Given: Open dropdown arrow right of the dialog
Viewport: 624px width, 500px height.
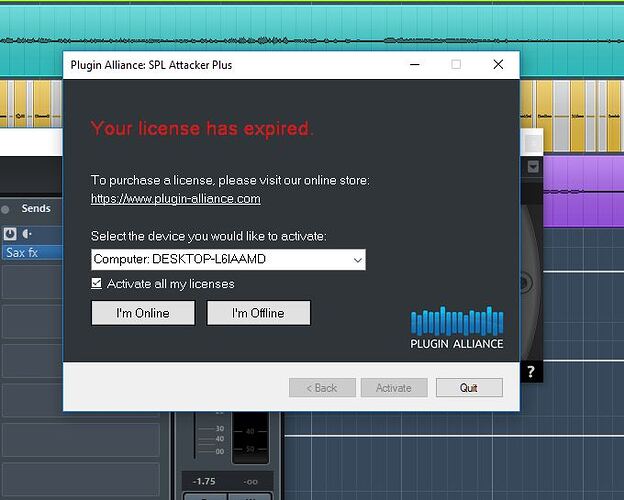Looking at the screenshot, I should point(533,166).
